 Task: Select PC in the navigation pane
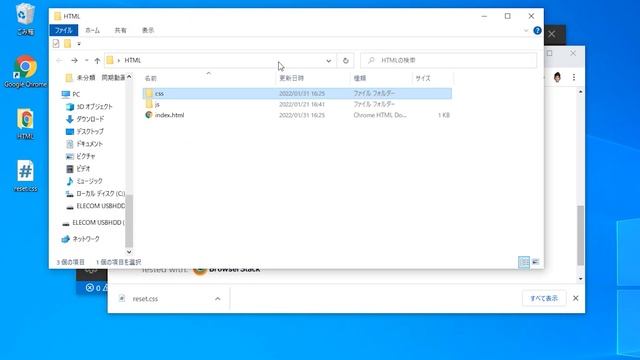71,94
